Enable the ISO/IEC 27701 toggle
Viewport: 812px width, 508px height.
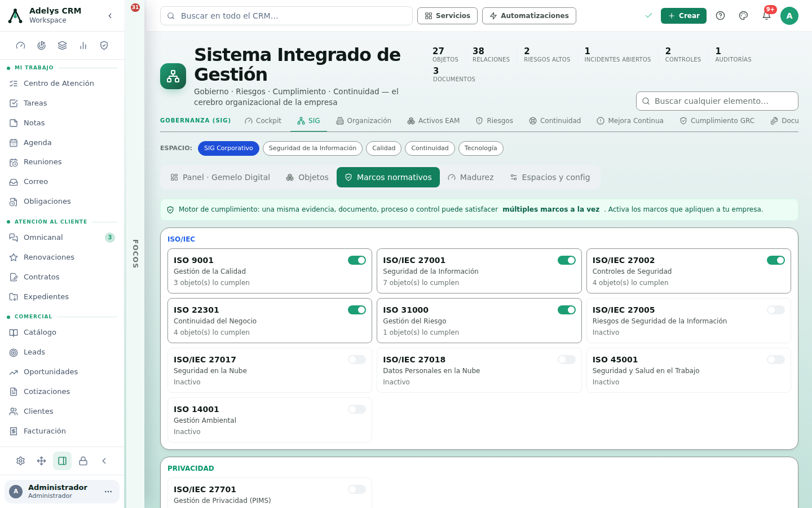coord(357,489)
